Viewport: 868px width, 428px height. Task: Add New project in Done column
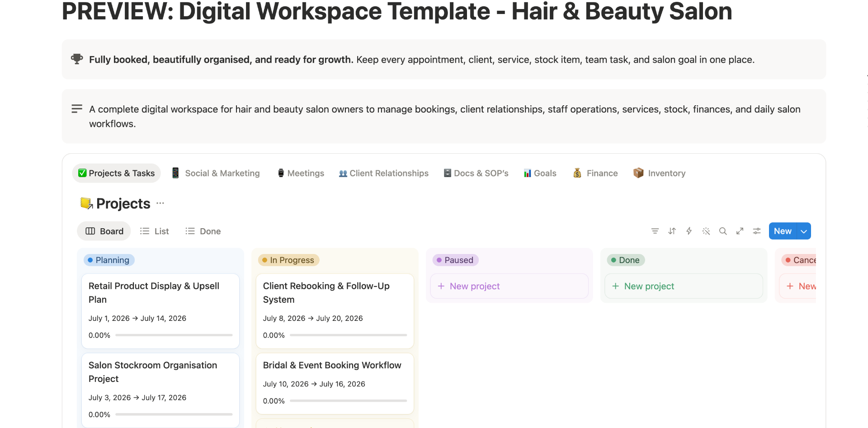pos(684,286)
